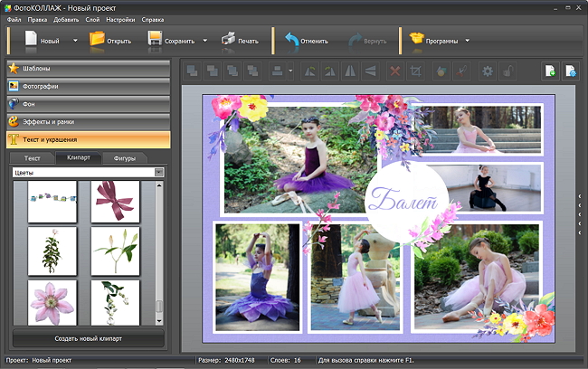Select the pink ribbon bow clipart thumbnail
Viewport: 588px width, 369px height.
pyautogui.click(x=115, y=200)
